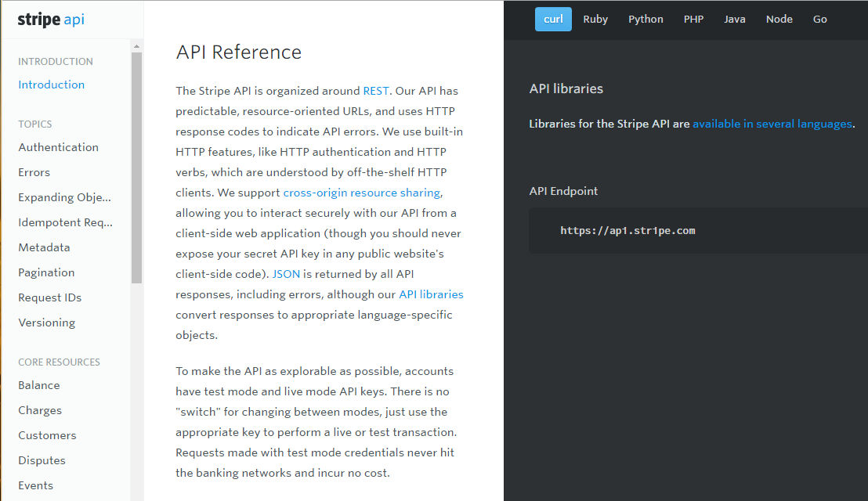Select the PHP code tab
Image resolution: width=868 pixels, height=501 pixels.
(x=693, y=20)
